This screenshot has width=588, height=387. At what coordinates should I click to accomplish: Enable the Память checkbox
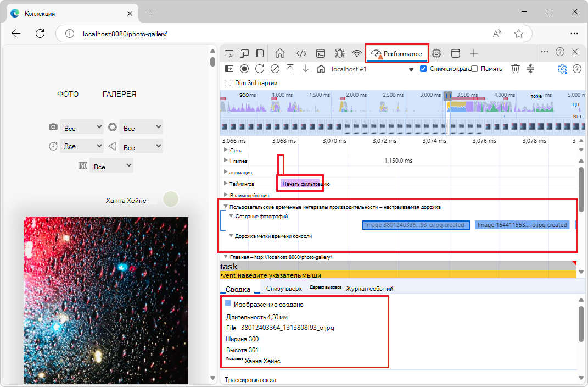[x=474, y=69]
